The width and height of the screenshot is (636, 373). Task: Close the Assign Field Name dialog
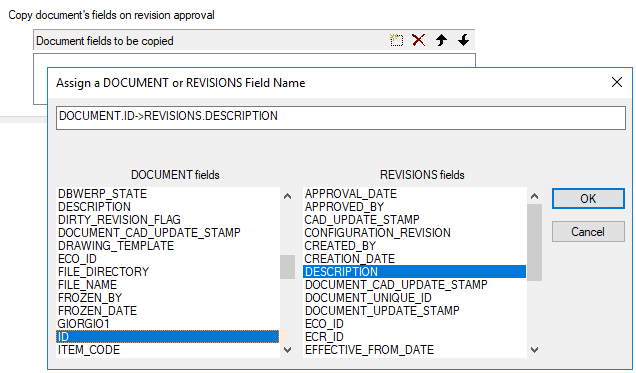tap(617, 82)
